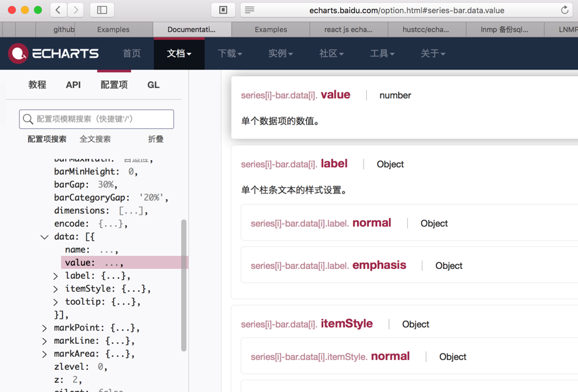Expand the itemStyle tree node
Viewport: 578px width, 392px height.
pos(55,289)
